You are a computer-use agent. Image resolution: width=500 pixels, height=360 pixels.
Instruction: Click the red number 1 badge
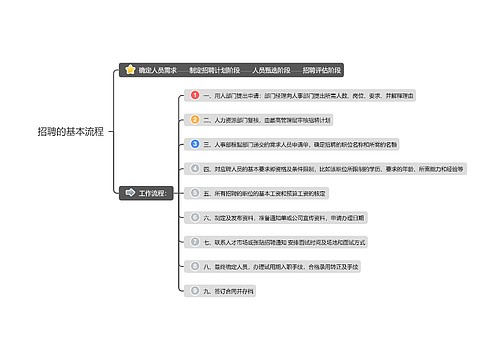point(195,95)
